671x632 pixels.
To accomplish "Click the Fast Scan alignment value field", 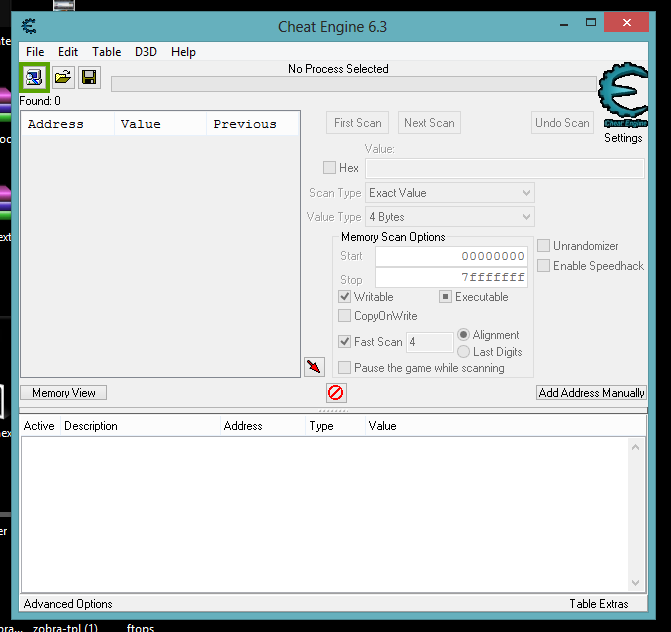I will tap(430, 342).
